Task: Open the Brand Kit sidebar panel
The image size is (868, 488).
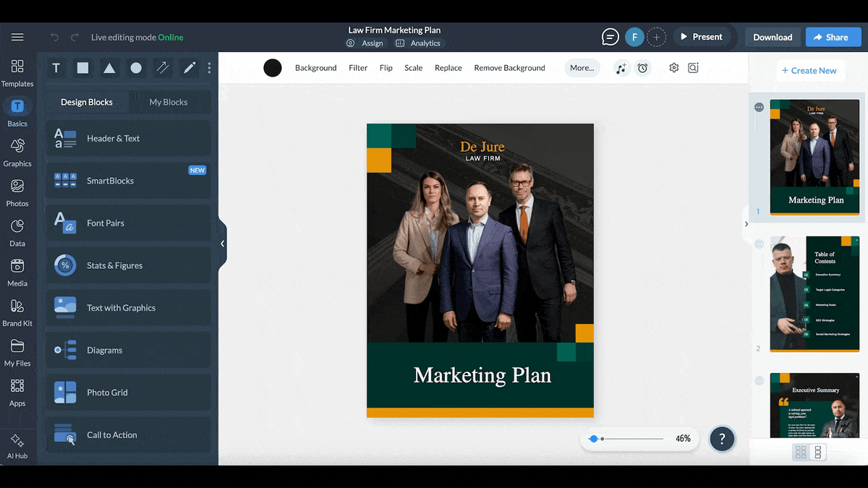Action: point(17,313)
